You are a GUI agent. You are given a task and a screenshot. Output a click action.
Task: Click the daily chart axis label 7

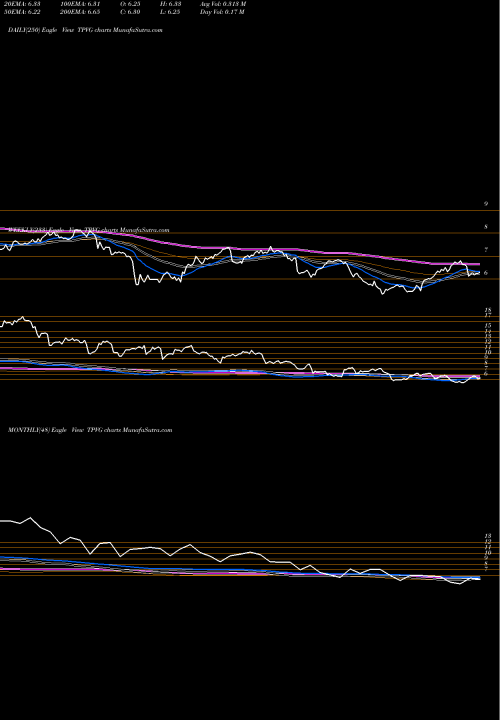486,250
